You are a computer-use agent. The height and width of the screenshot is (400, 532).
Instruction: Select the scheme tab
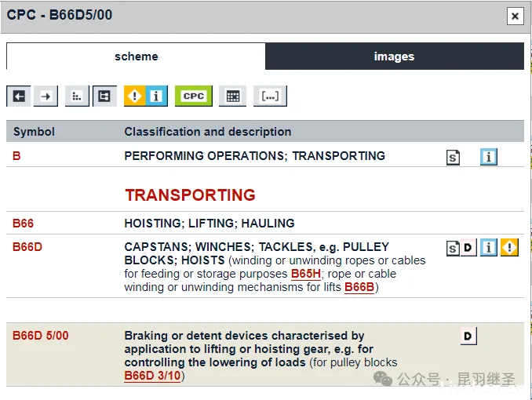[x=136, y=56]
